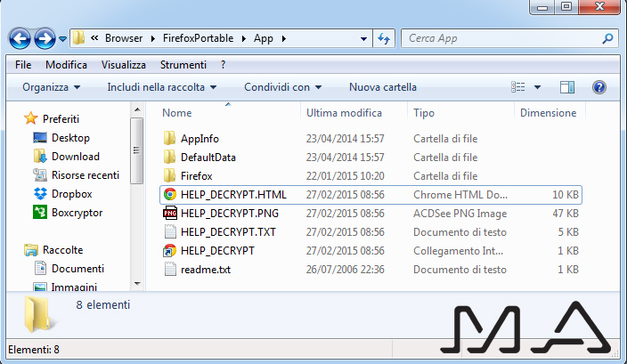This screenshot has height=364, width=627.
Task: Select the Browser breadcrumb segment
Action: pos(124,38)
